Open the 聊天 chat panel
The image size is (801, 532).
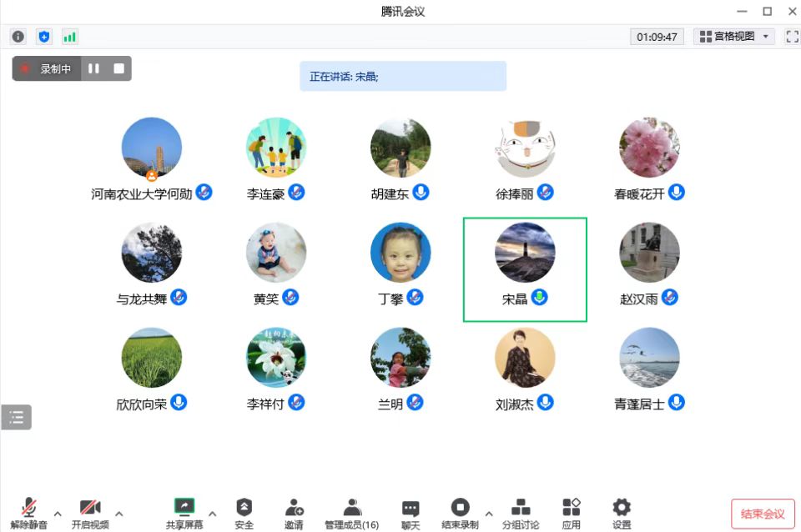(x=411, y=509)
